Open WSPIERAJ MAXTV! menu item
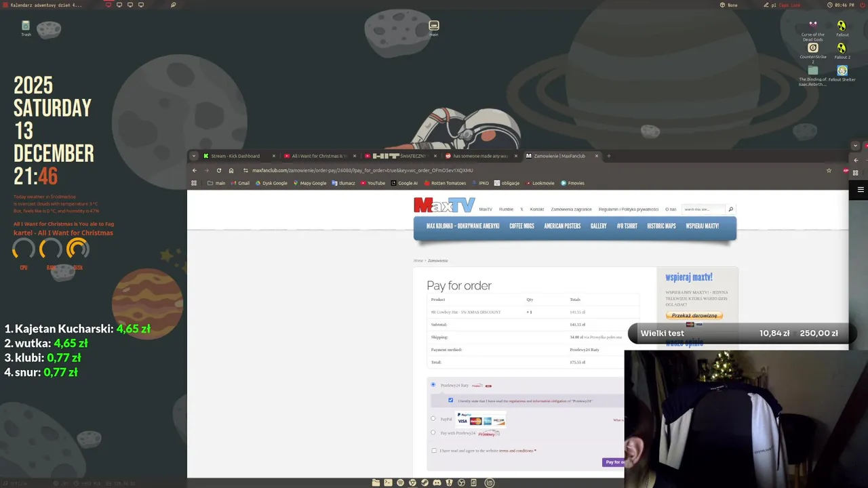The image size is (868, 488). point(702,226)
